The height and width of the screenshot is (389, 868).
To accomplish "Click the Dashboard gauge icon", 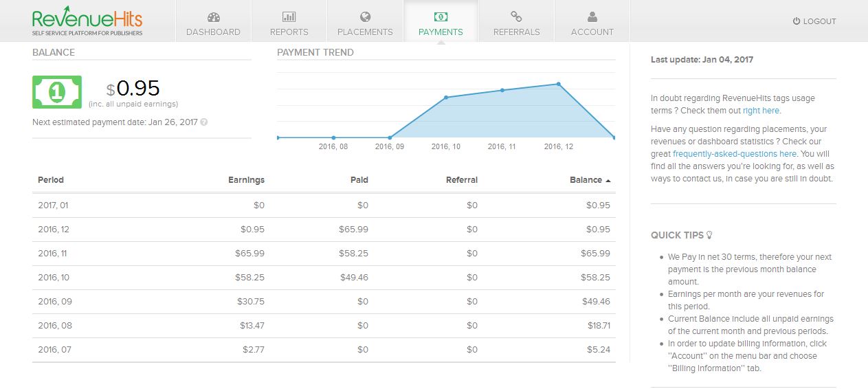I will click(x=213, y=17).
